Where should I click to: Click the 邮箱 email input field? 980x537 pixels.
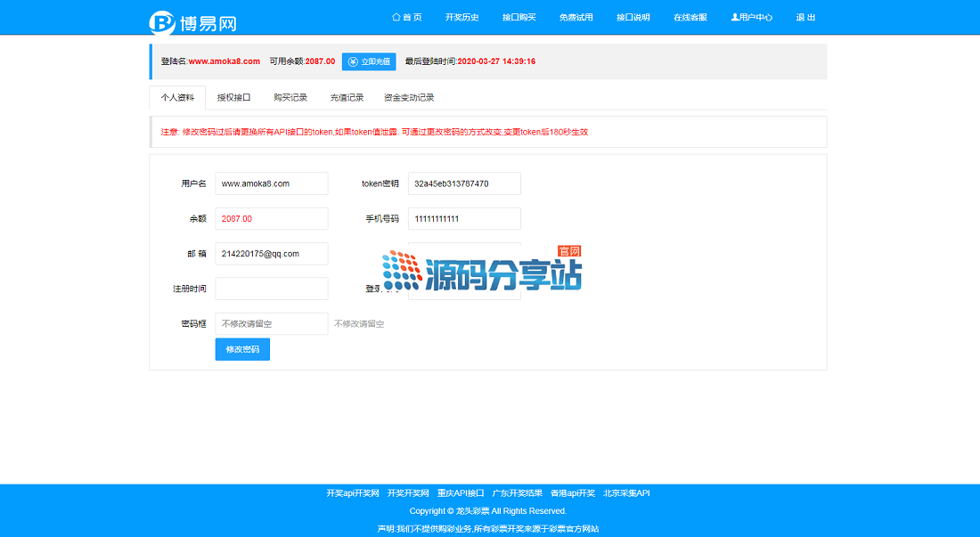(x=272, y=254)
